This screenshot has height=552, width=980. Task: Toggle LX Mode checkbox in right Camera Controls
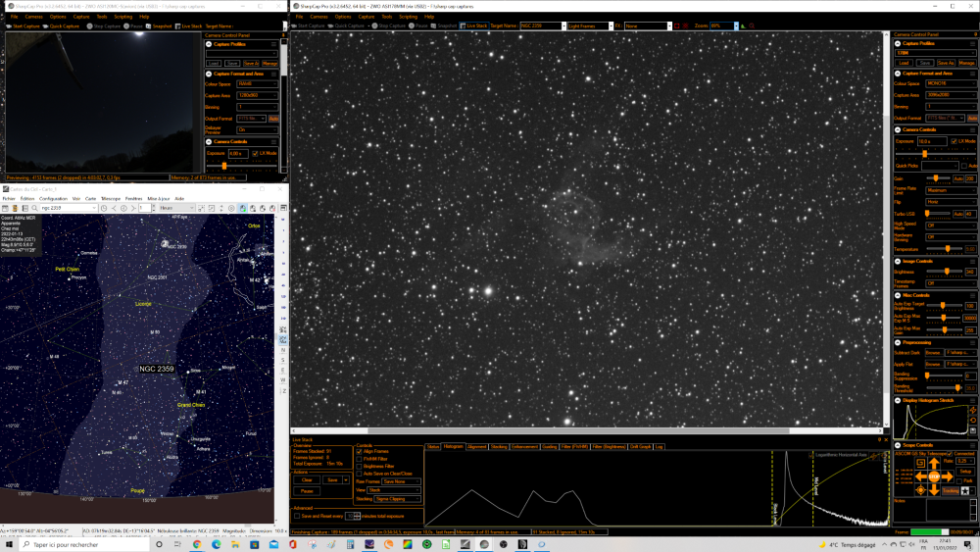click(x=954, y=141)
